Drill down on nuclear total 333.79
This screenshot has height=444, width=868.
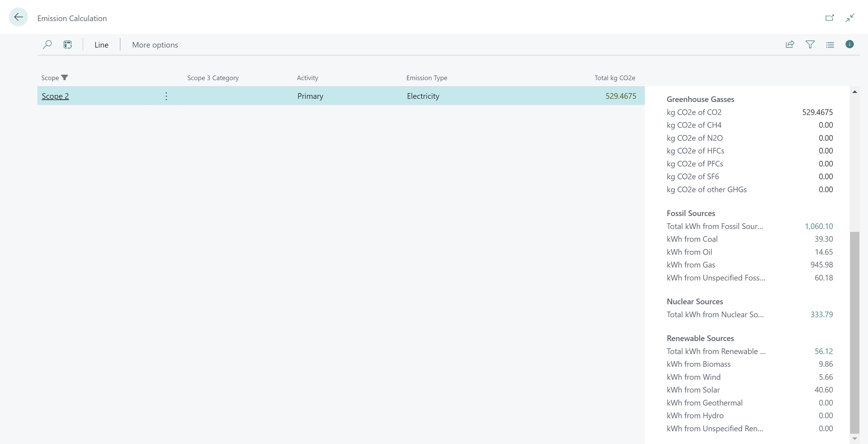821,314
